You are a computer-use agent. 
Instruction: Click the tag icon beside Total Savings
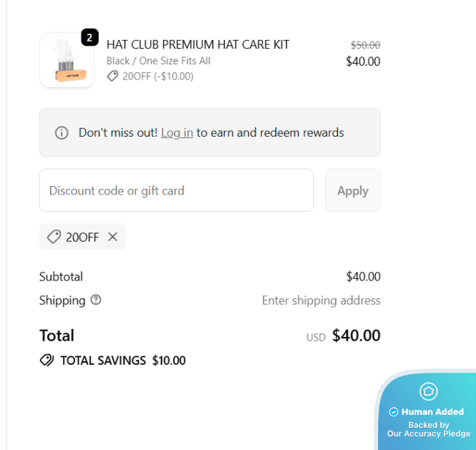pos(46,361)
